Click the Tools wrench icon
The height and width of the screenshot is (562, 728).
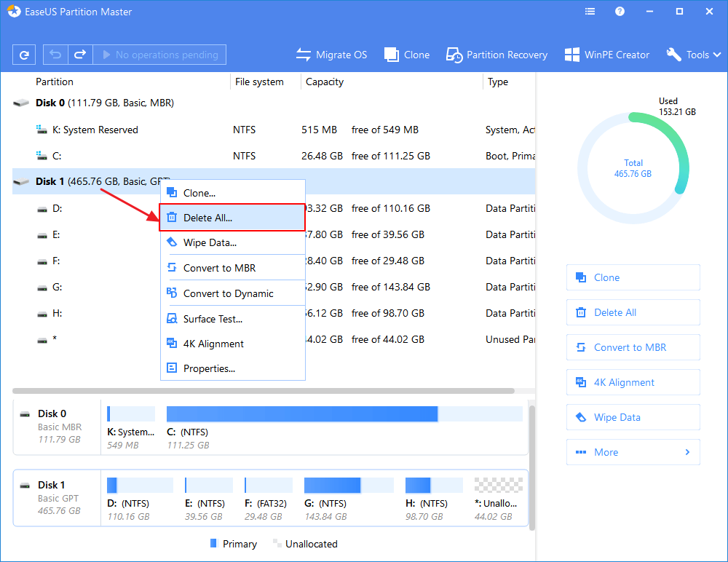pyautogui.click(x=673, y=55)
